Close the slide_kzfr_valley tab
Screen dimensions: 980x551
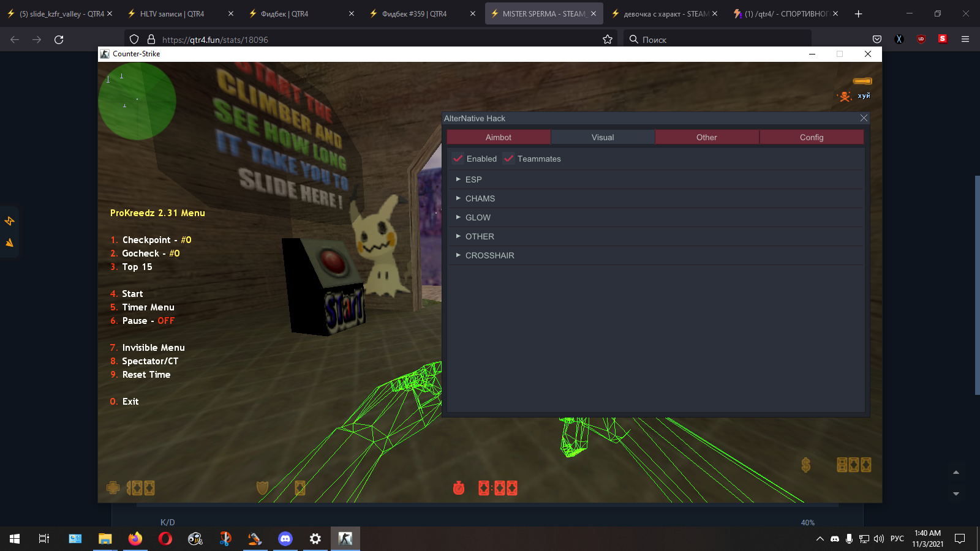[110, 13]
